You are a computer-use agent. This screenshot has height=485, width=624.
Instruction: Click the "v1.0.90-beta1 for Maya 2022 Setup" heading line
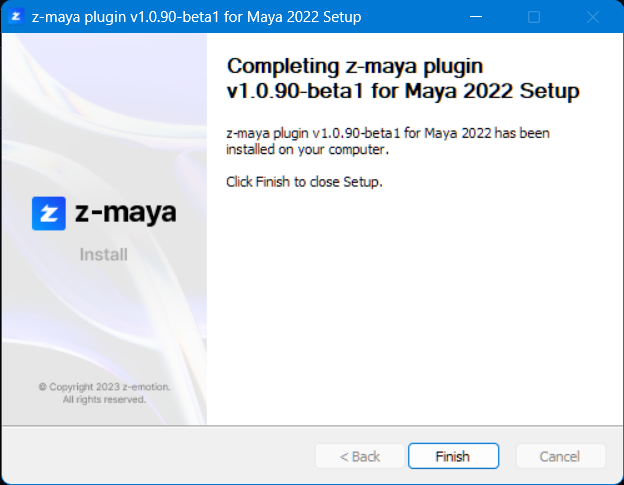pos(404,91)
